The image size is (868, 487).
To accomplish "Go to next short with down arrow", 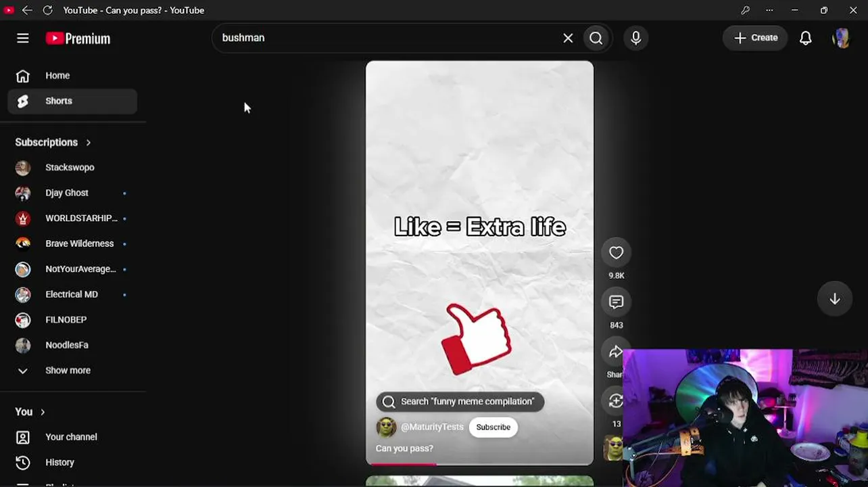I will 835,299.
